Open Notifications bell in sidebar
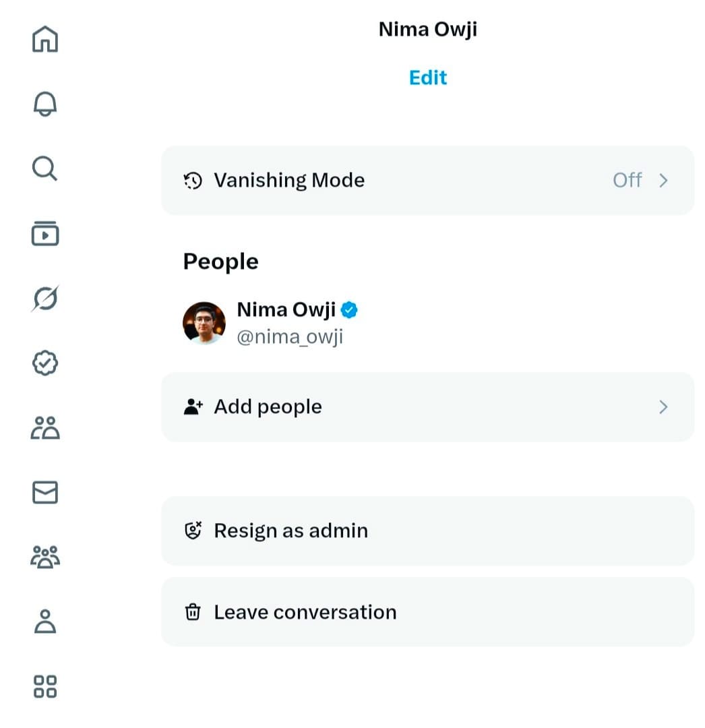 point(45,104)
